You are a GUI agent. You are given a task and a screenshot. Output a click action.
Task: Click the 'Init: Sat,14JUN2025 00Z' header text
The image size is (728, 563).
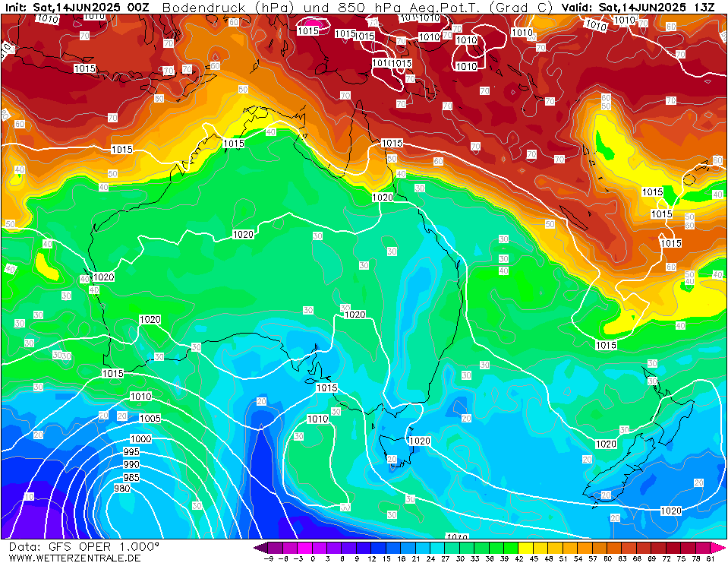77,8
